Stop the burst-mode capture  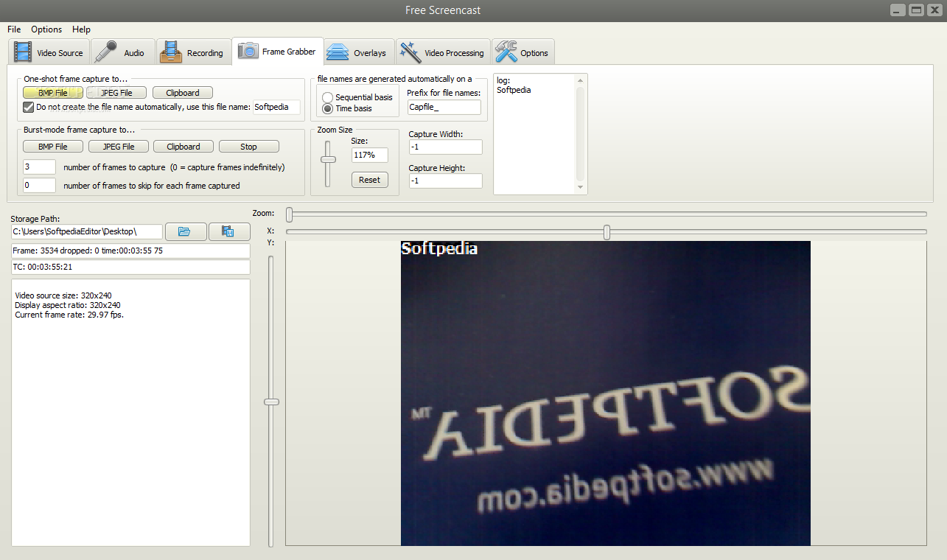point(248,147)
